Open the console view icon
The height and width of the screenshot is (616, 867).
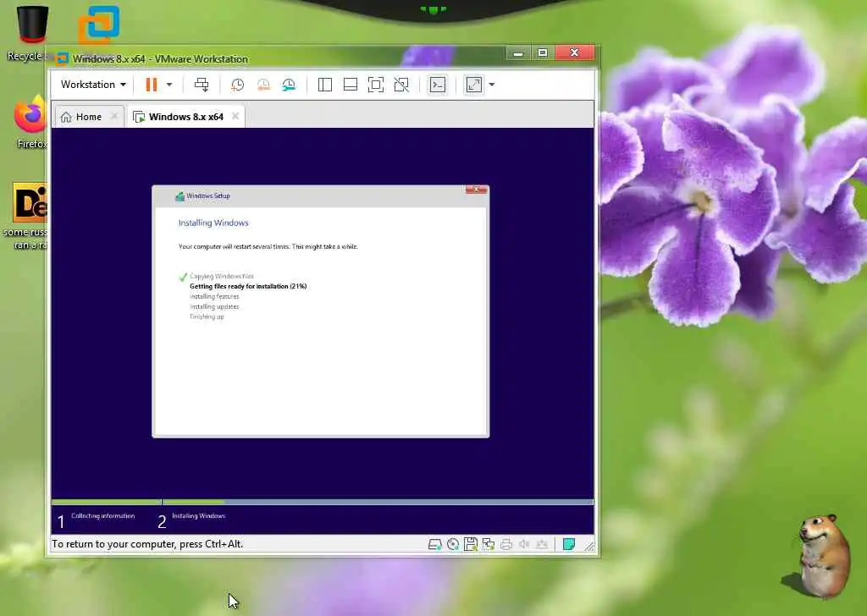[438, 85]
